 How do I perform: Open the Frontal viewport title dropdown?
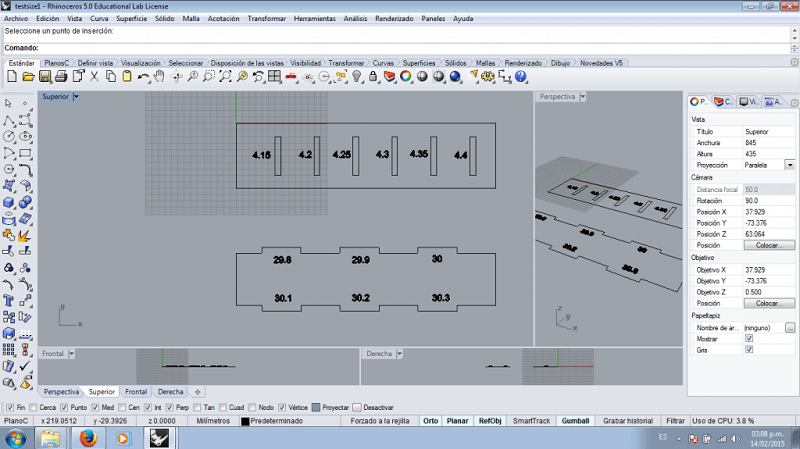(71, 354)
